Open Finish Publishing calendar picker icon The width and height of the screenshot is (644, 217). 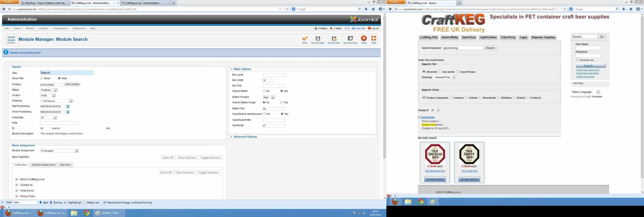pyautogui.click(x=68, y=112)
